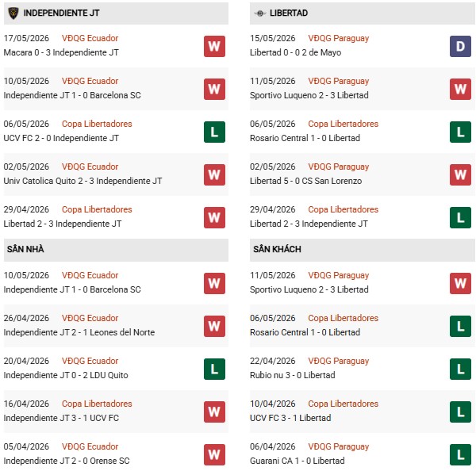Click the W badge for Macara 0-3 match
476x471 pixels.
click(214, 47)
